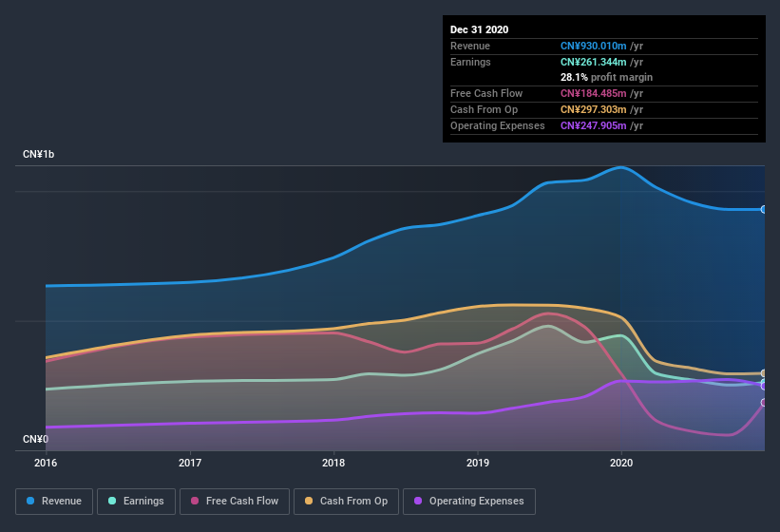780x532 pixels.
Task: Click the Revenue row label in tooltip
Action: 470,46
